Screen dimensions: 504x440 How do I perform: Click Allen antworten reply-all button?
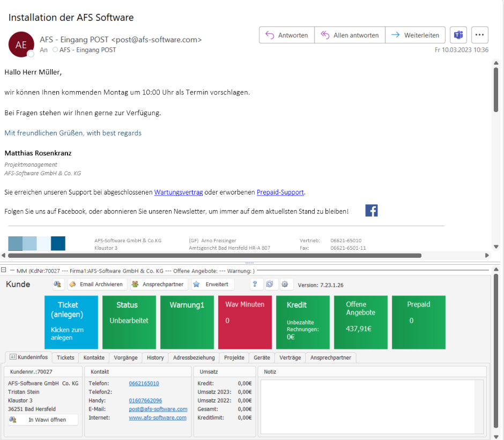(350, 35)
